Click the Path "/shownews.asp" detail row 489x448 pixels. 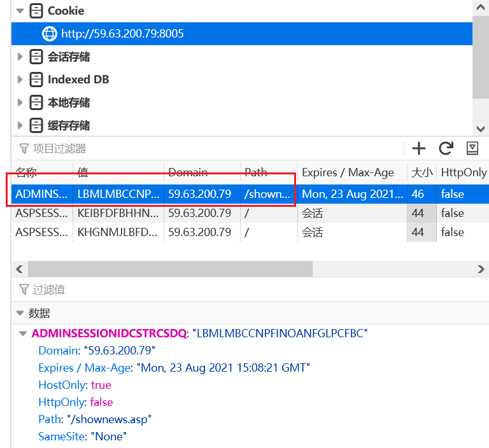pos(95,419)
